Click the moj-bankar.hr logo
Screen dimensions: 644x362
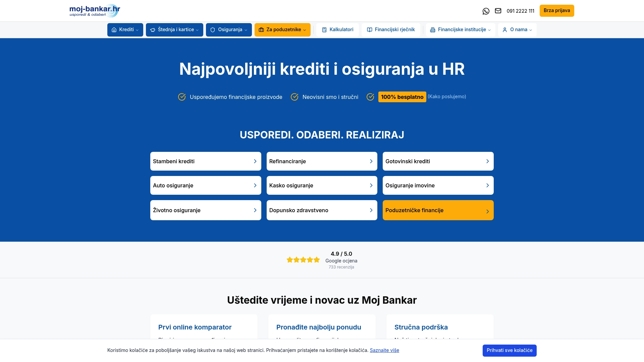pos(94,10)
